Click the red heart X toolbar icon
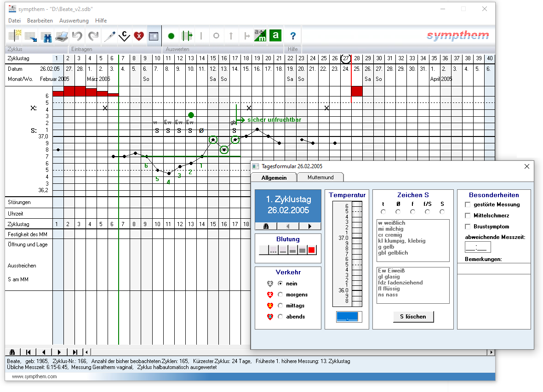Viewport: 543px width, 392px height. pyautogui.click(x=139, y=36)
